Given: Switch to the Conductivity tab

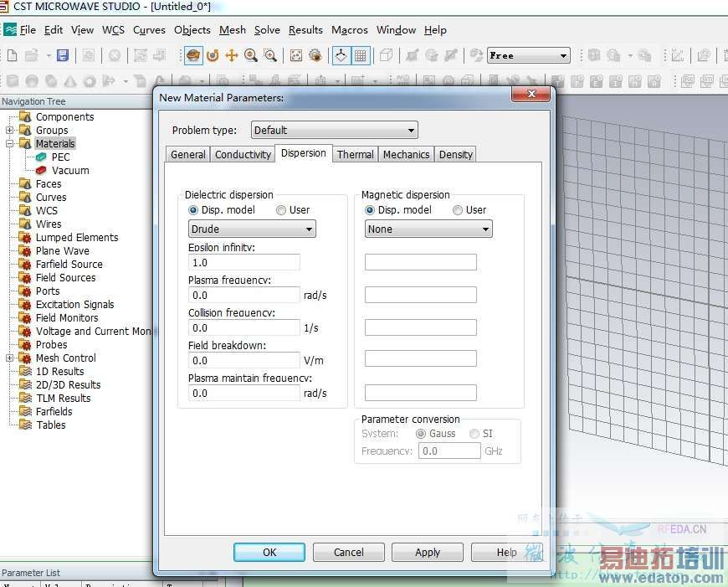Looking at the screenshot, I should 243,155.
